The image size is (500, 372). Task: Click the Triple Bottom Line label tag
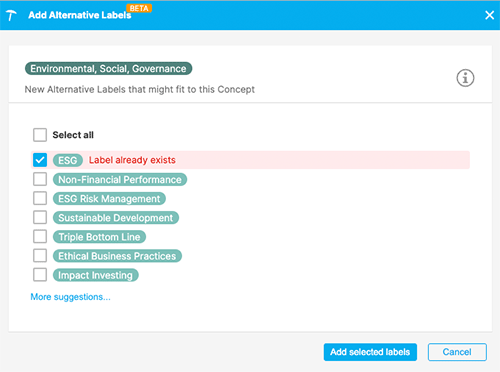99,237
